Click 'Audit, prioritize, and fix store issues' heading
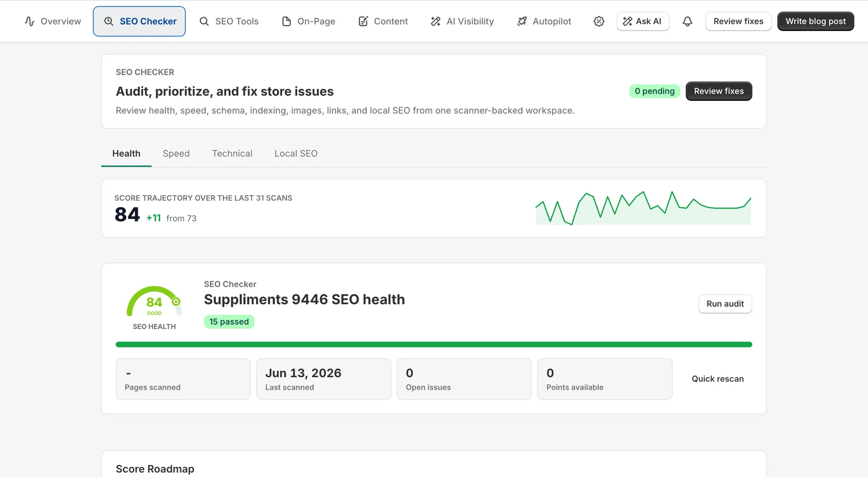The height and width of the screenshot is (477, 868). pyautogui.click(x=225, y=92)
